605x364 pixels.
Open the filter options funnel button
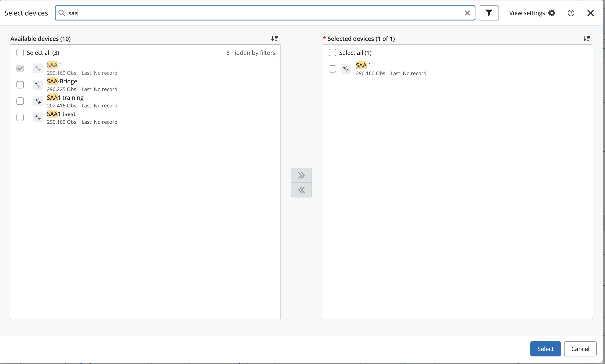488,13
